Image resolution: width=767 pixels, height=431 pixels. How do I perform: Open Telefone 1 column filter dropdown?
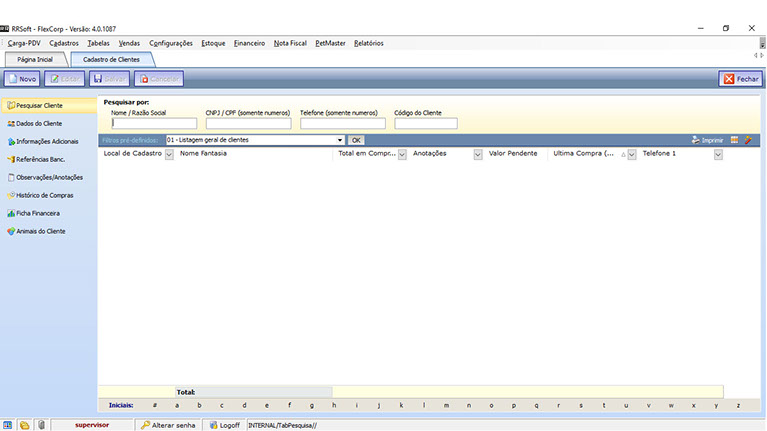[718, 154]
